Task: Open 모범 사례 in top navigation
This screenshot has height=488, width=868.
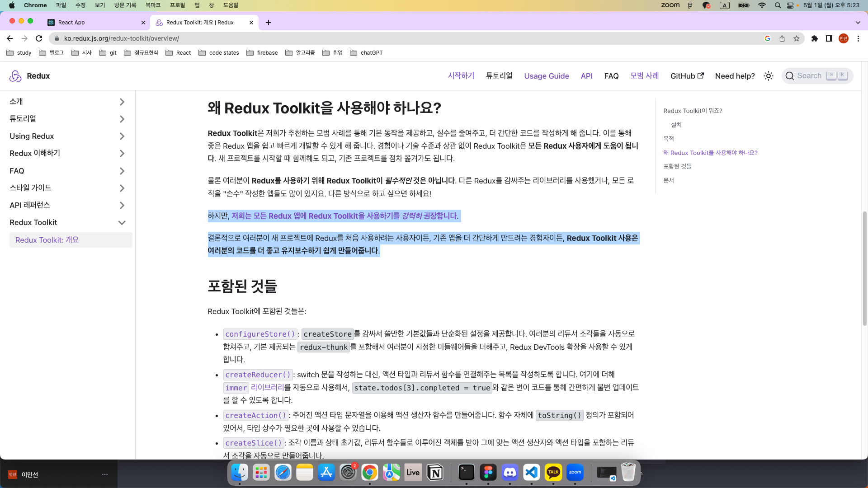Action: tap(644, 76)
